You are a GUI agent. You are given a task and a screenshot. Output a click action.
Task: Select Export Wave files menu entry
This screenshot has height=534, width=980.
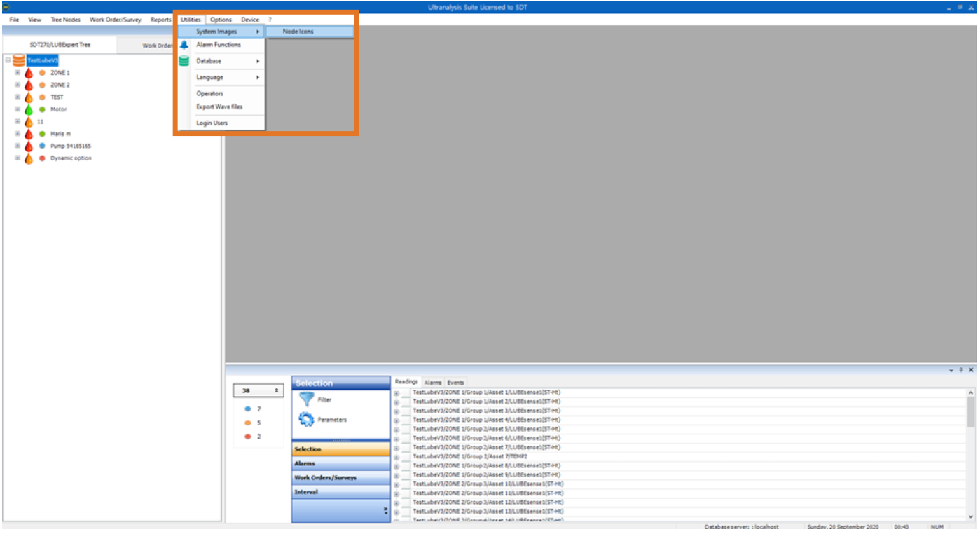pyautogui.click(x=219, y=107)
